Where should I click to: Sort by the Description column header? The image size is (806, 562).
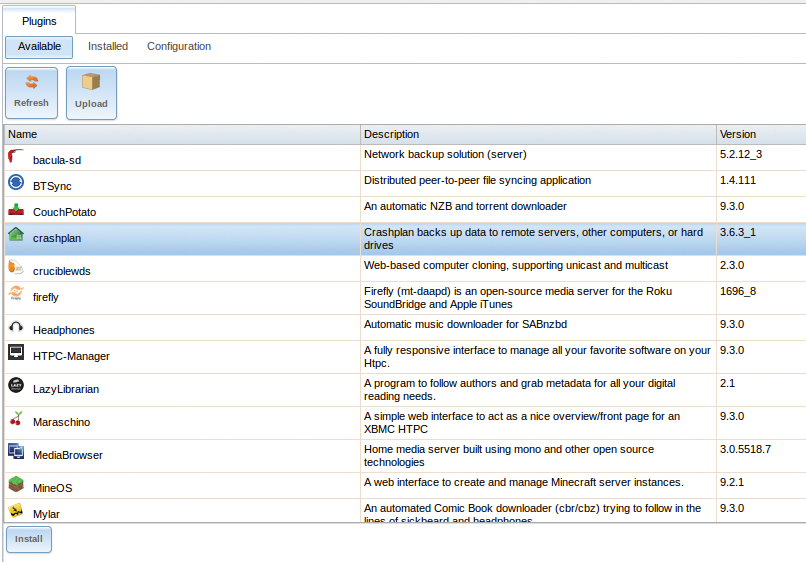[x=538, y=134]
